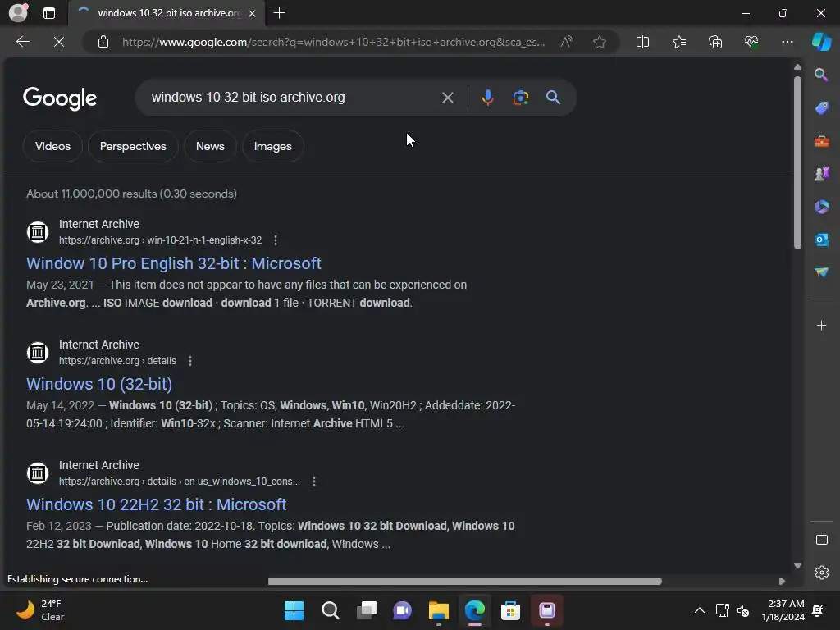
Task: Start Google voice search
Action: pyautogui.click(x=487, y=98)
